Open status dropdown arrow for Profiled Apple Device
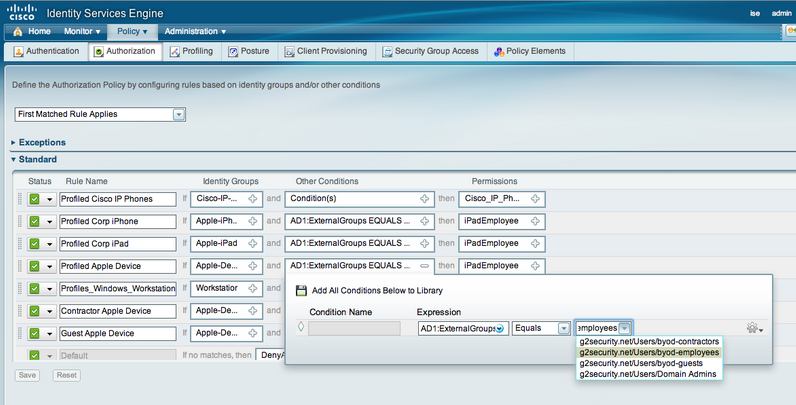Image resolution: width=796 pixels, height=405 pixels. pos(49,266)
